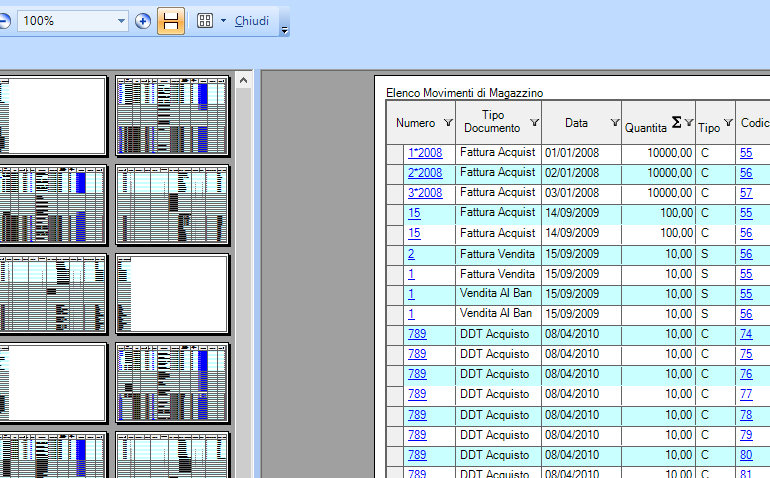Viewport: 770px width, 478px height.
Task: Click the sigma sum icon on Quantita column
Action: (676, 123)
